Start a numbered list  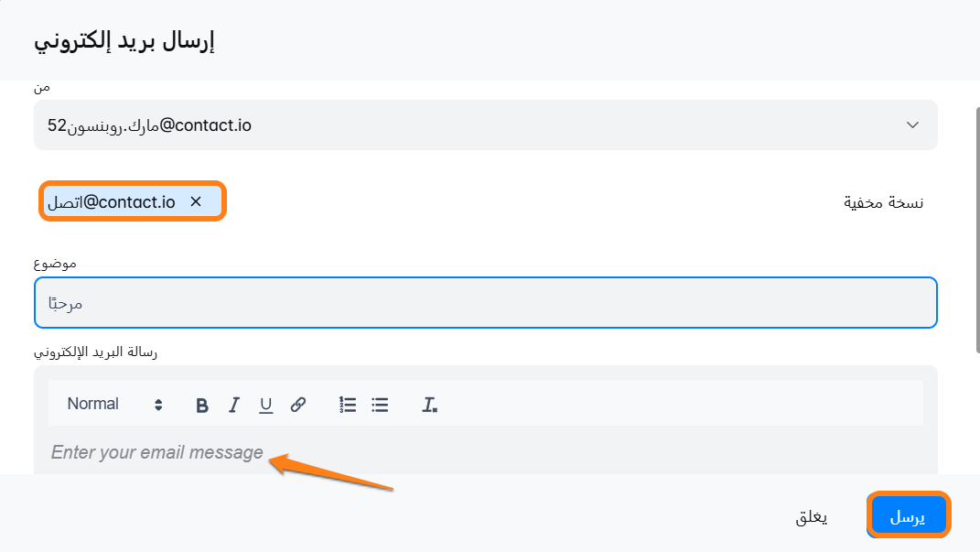(348, 405)
